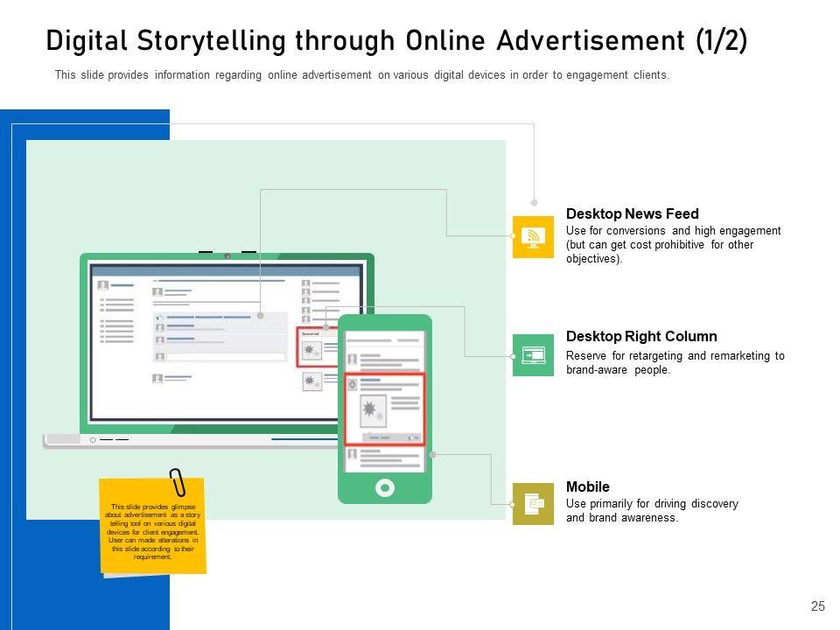Click the comment input field in laptop feed

[x=226, y=356]
